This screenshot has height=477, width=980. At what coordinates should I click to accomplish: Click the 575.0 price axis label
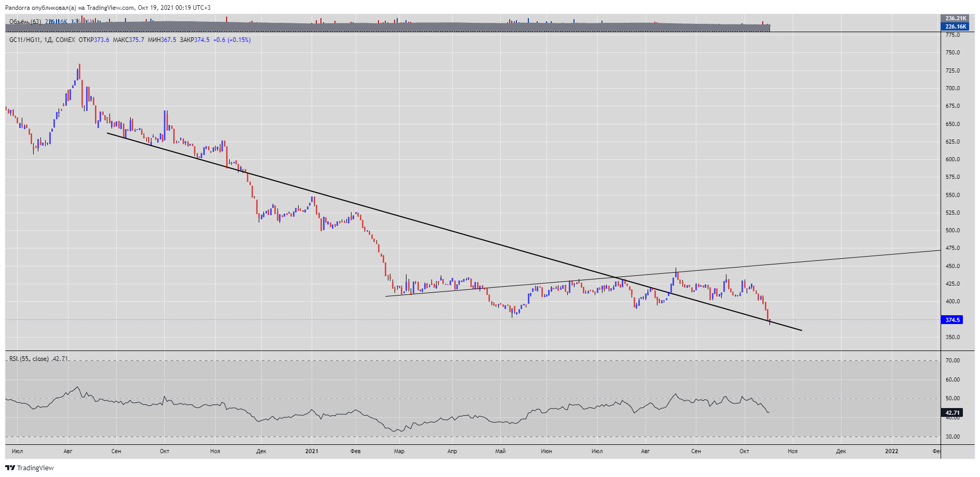[953, 177]
